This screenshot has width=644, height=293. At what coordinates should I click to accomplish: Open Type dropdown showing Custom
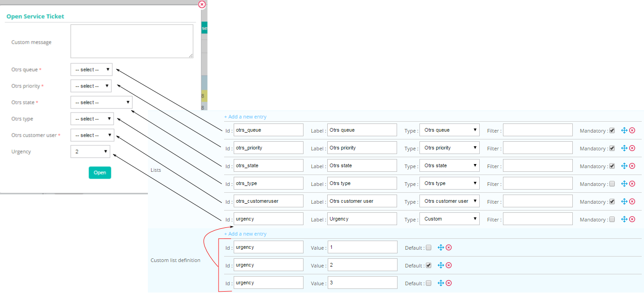pos(450,219)
